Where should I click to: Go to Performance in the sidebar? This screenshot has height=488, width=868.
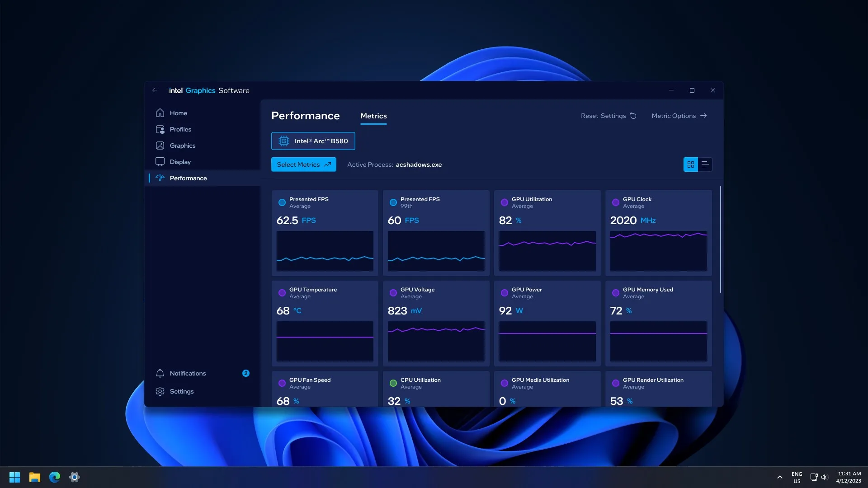202,178
